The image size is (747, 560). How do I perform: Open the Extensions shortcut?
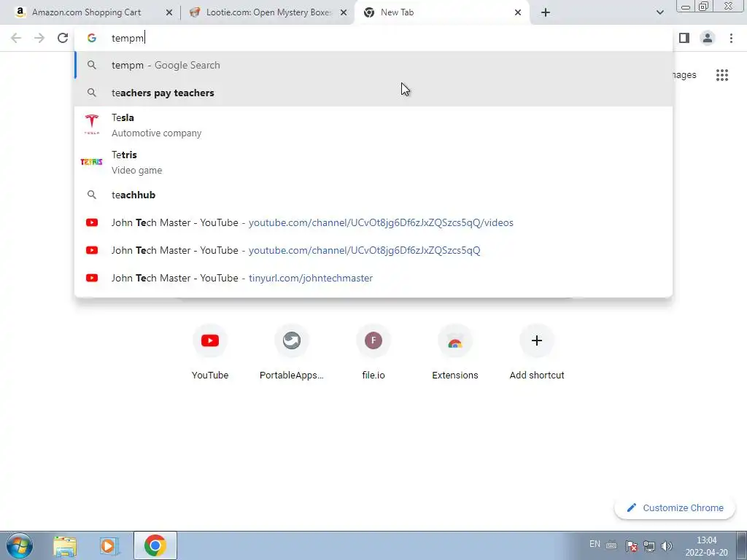(x=455, y=352)
